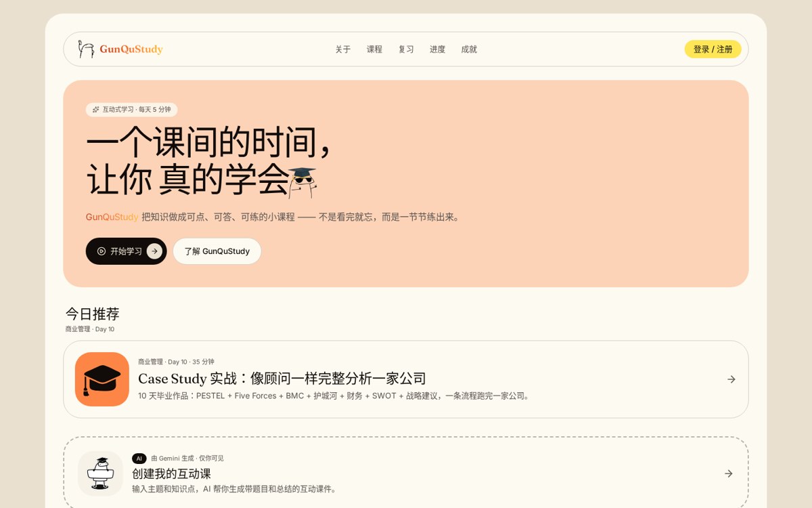Click the PESTEL + Five Forces course description

335,396
